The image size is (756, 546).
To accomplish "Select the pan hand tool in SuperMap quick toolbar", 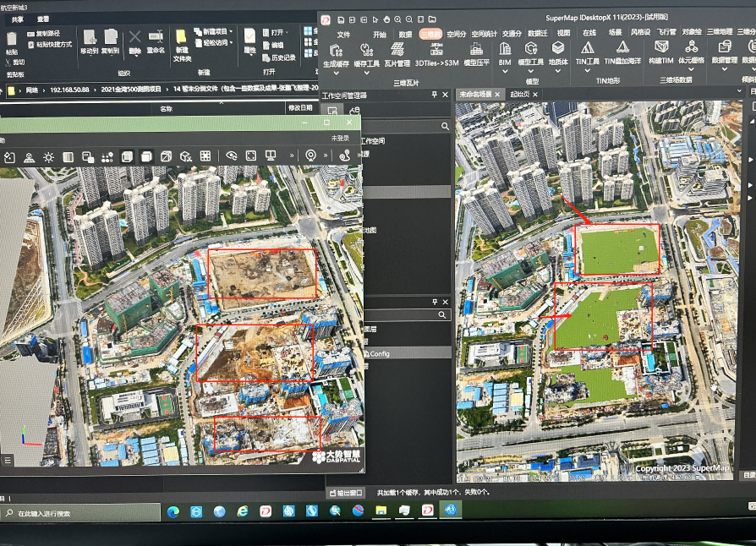I will tap(386, 19).
